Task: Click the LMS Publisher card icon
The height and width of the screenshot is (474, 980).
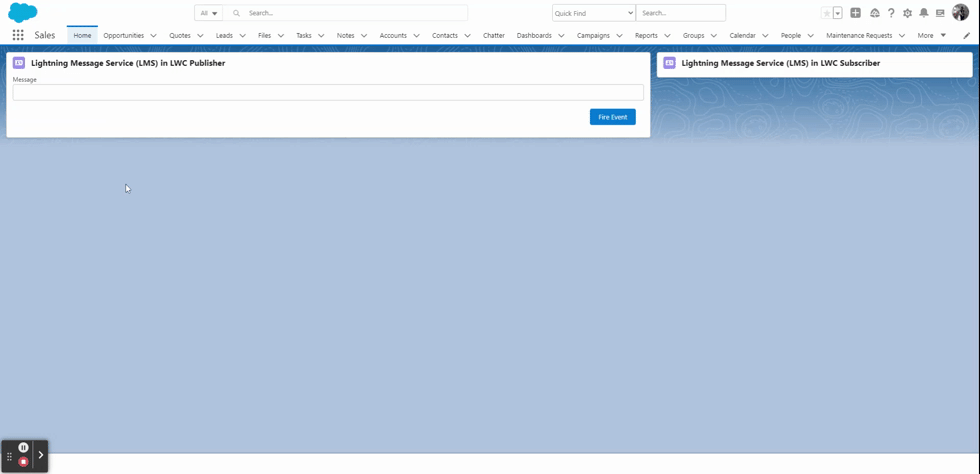Action: [19, 63]
